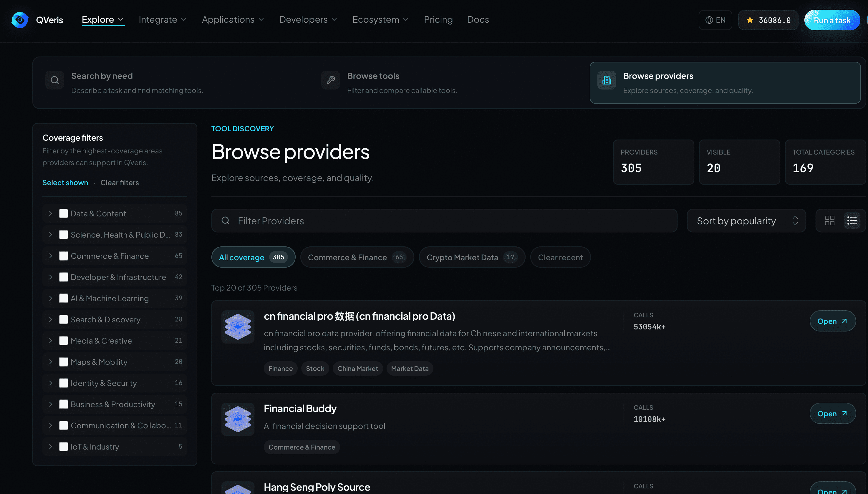Expand Commerce & Finance in the sidebar
Viewport: 868px width, 494px height.
(51, 256)
